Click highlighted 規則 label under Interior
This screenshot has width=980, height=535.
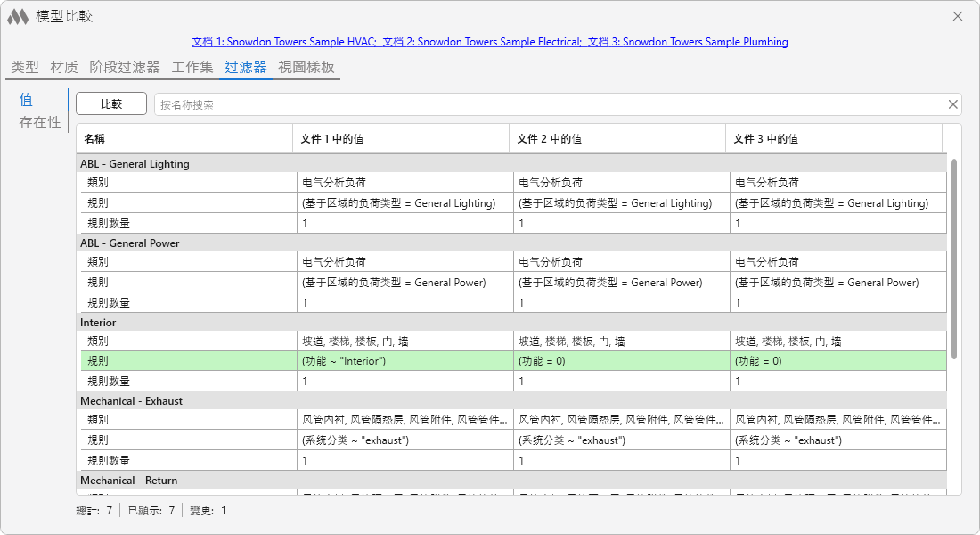click(x=97, y=361)
